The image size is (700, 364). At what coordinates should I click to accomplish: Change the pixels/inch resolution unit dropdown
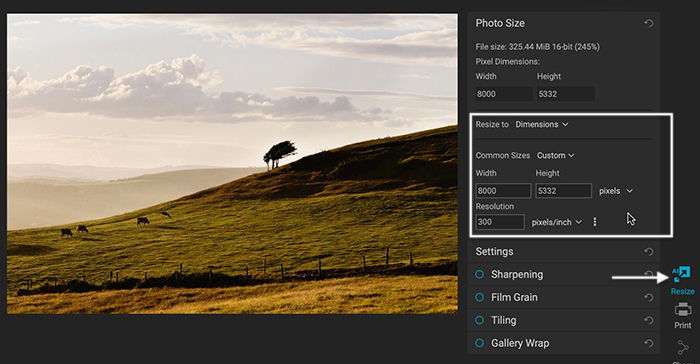(x=557, y=222)
